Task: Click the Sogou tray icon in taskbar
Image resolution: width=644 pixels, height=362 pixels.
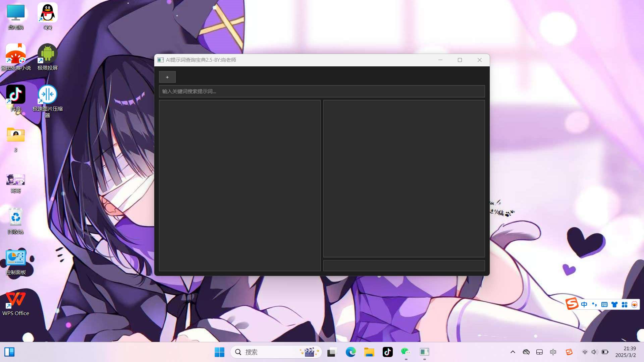Action: click(x=569, y=352)
